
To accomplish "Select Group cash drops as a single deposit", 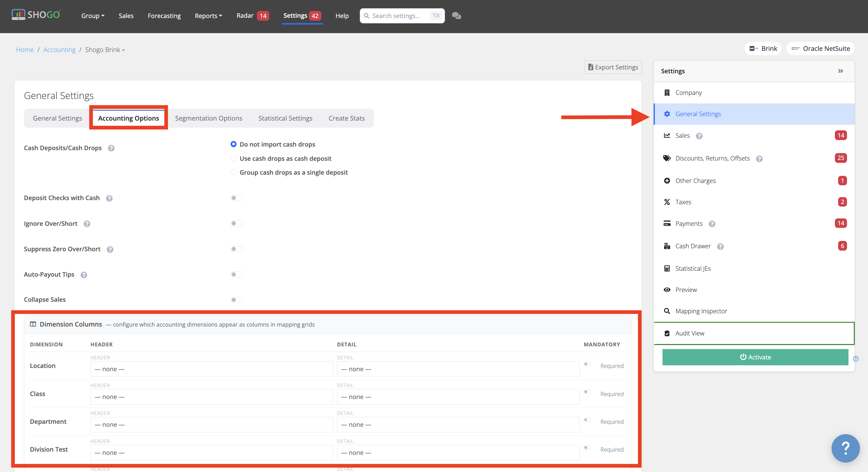I will [234, 172].
